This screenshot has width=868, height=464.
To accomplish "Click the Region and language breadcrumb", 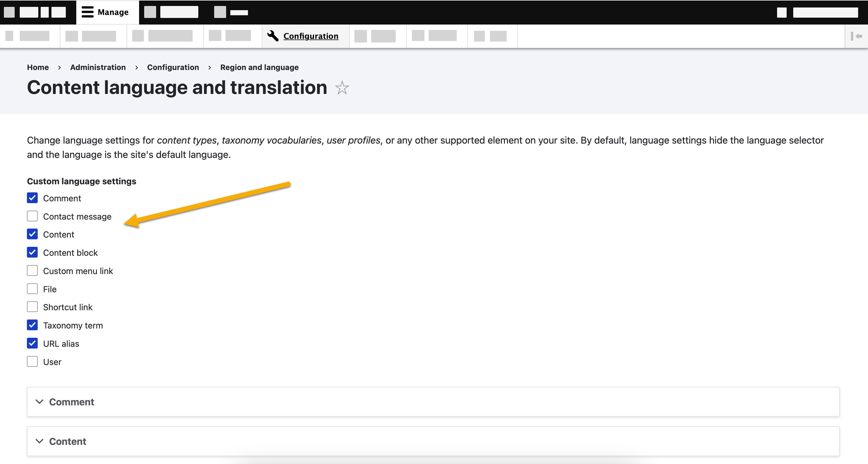I will (259, 67).
